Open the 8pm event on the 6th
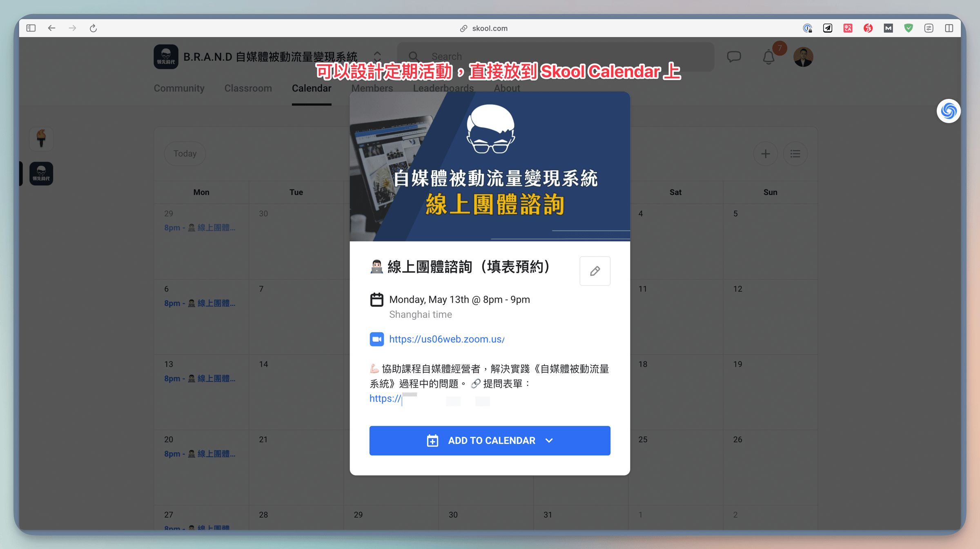 coord(200,303)
